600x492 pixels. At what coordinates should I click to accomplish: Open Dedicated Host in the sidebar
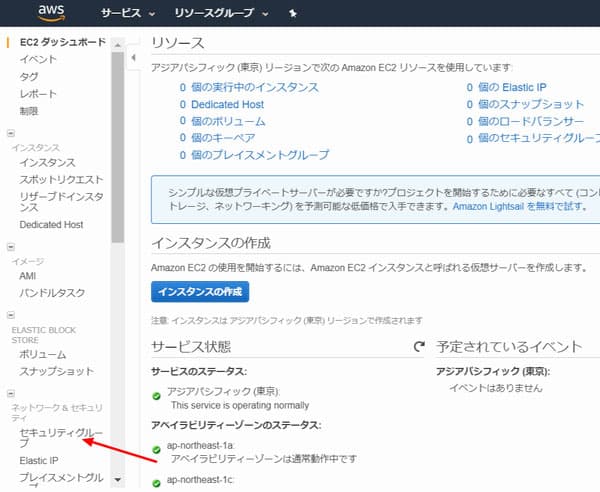pos(51,225)
